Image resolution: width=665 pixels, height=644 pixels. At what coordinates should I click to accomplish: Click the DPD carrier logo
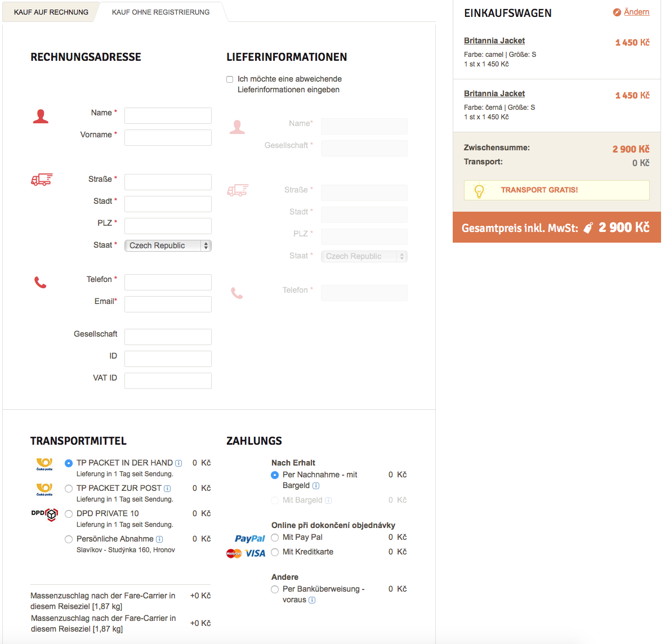[44, 514]
